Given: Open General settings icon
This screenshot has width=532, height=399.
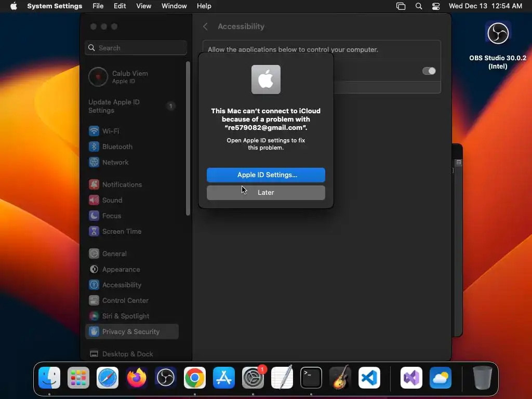Looking at the screenshot, I should [x=94, y=254].
